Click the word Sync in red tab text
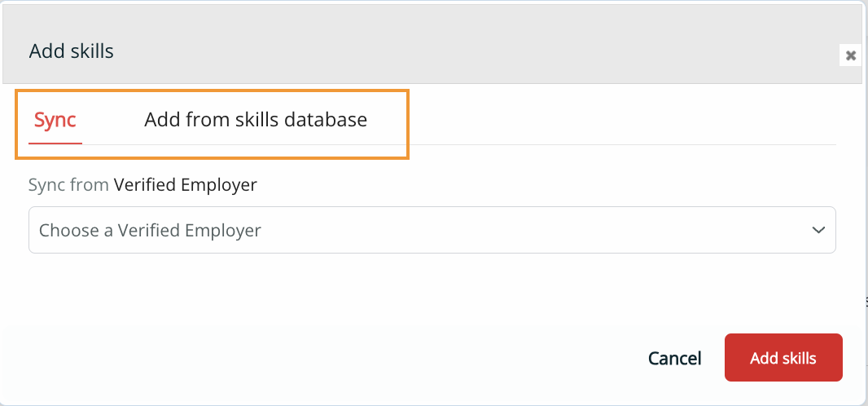 (55, 121)
